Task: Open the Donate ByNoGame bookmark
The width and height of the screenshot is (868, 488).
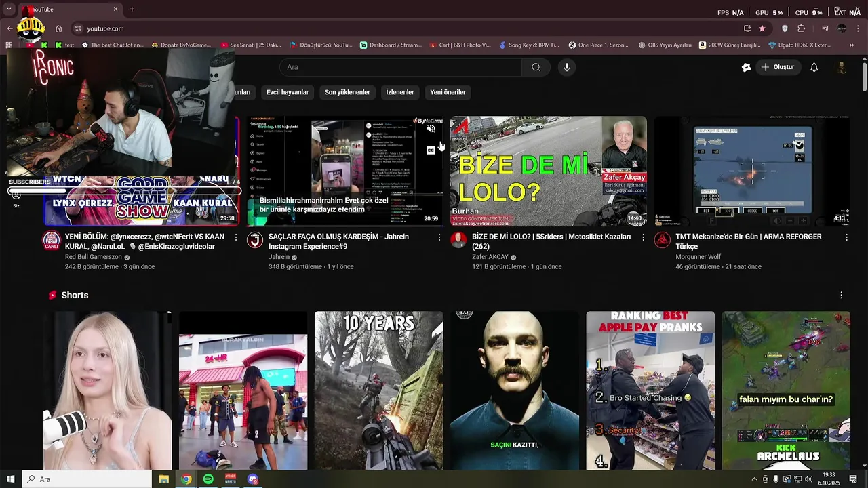Action: tap(180, 45)
